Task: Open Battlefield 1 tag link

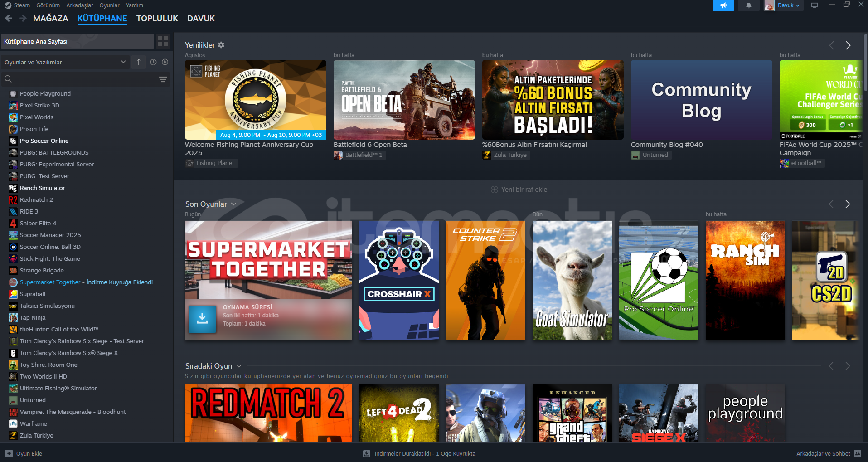Action: click(x=359, y=155)
